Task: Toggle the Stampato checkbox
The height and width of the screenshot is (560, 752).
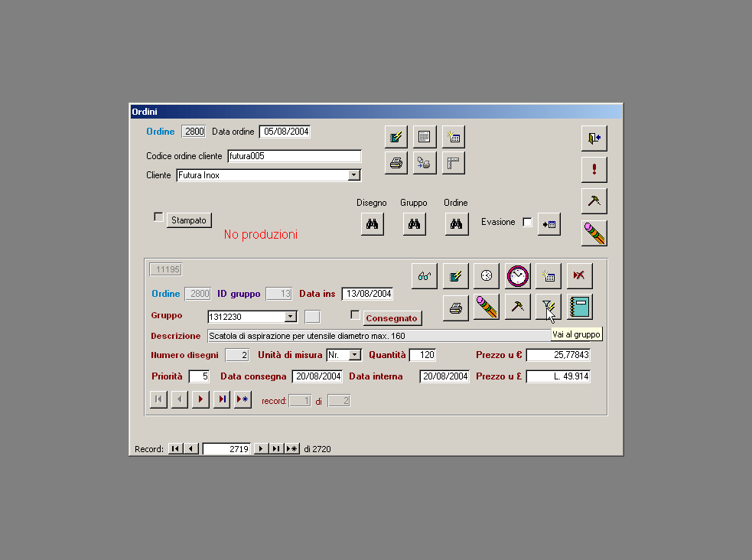Action: (x=158, y=217)
